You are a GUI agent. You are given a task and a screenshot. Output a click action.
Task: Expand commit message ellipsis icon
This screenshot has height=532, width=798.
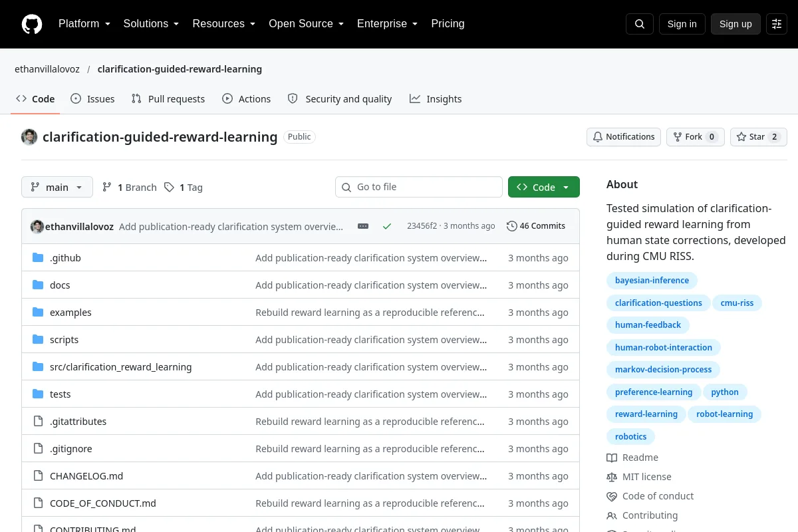(363, 226)
